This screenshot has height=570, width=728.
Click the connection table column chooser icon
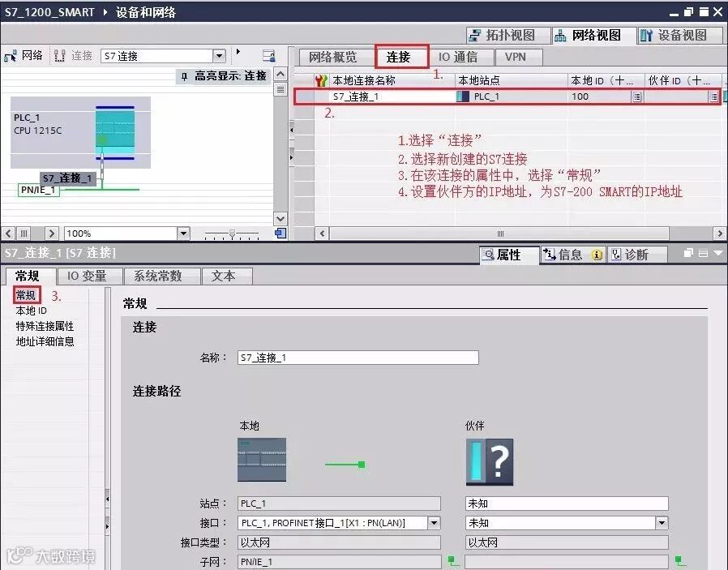(x=321, y=81)
